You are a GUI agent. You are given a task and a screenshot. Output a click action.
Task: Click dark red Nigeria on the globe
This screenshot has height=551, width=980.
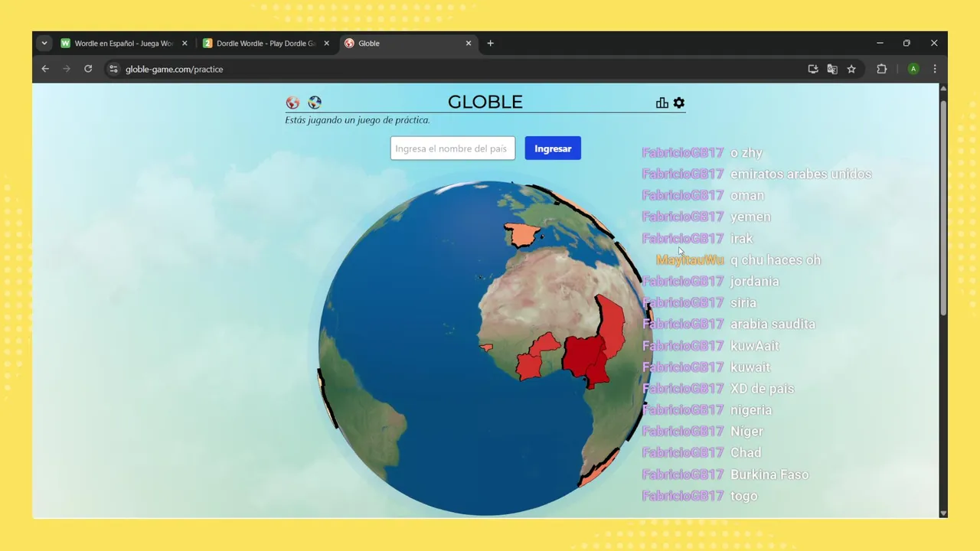[x=582, y=356]
